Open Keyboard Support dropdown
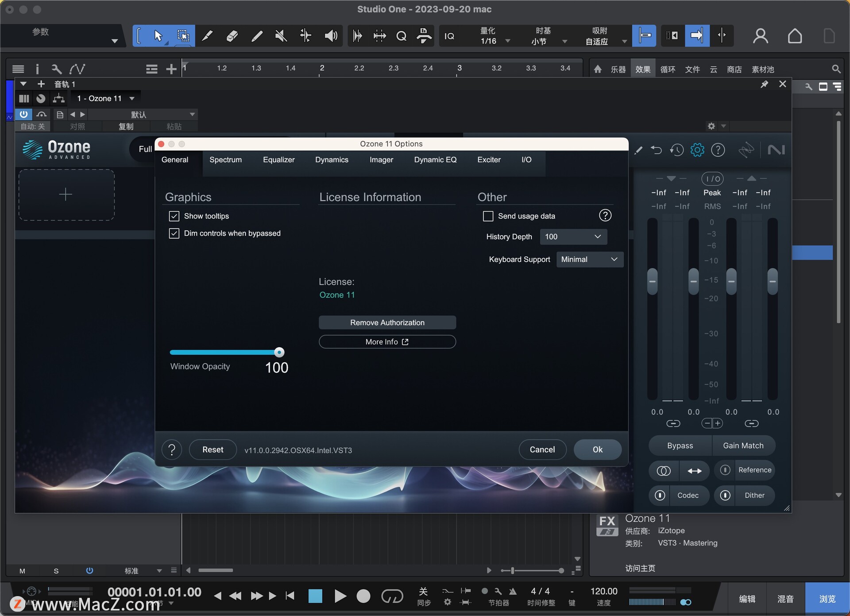 click(590, 260)
